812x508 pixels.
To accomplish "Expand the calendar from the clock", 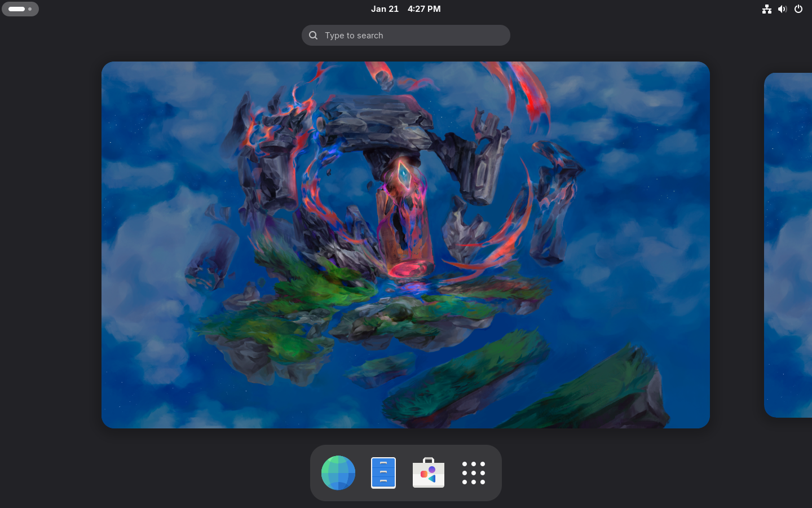I will click(x=405, y=9).
